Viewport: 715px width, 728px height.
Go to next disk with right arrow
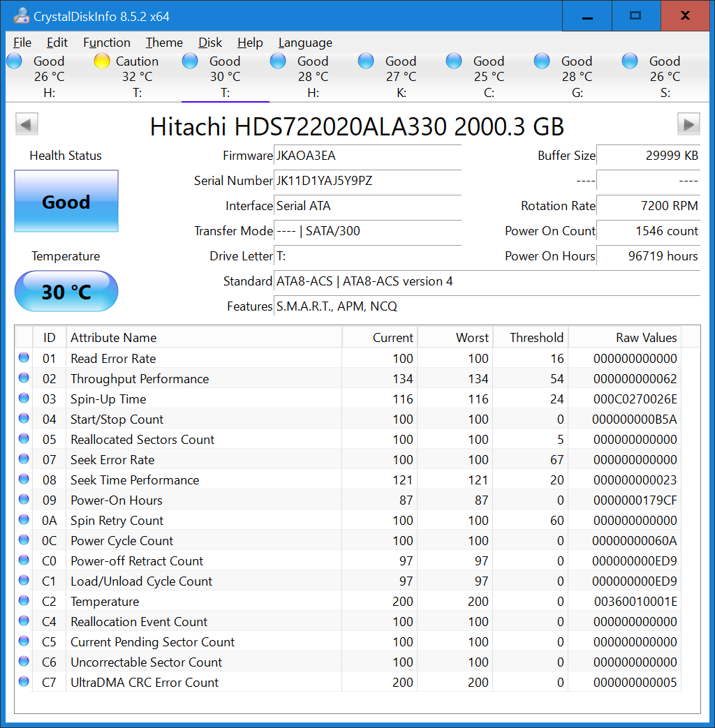coord(688,125)
